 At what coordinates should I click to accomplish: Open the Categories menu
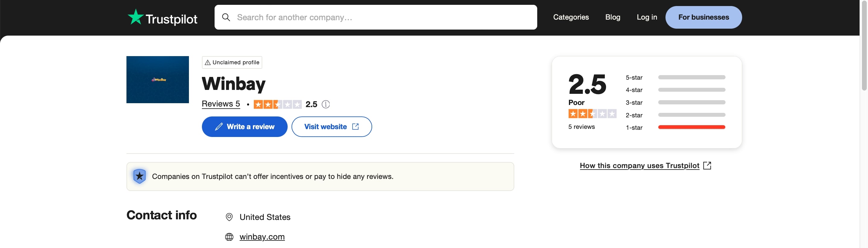[x=571, y=17]
